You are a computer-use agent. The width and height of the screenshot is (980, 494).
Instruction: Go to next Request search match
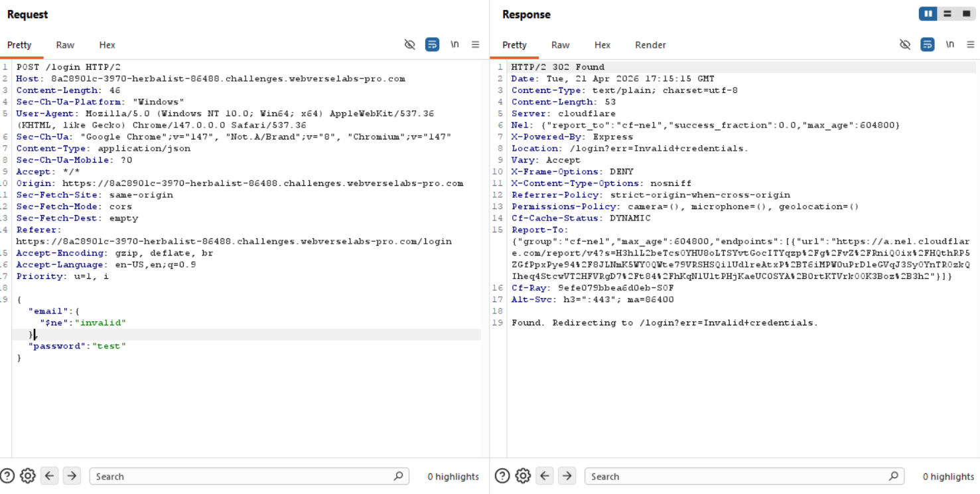click(72, 475)
